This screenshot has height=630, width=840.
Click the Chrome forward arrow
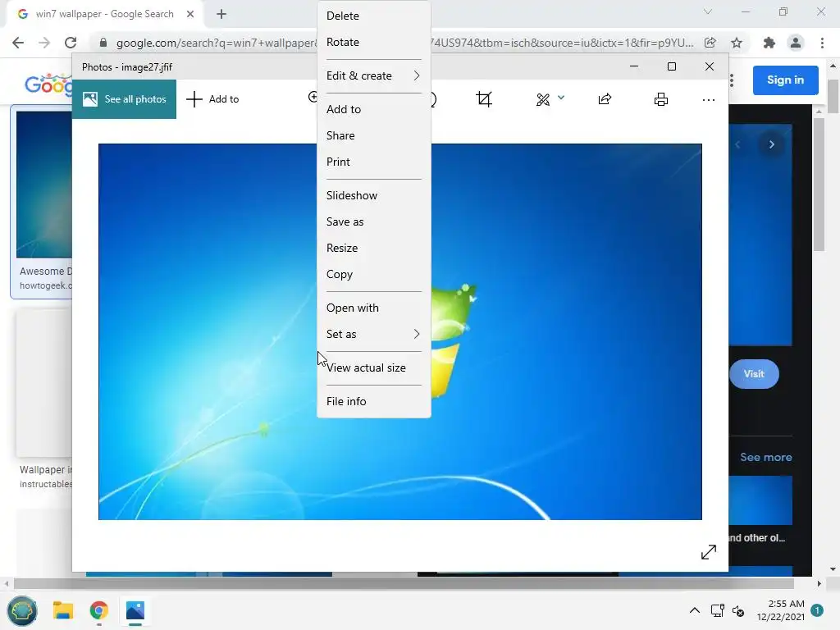[x=44, y=43]
